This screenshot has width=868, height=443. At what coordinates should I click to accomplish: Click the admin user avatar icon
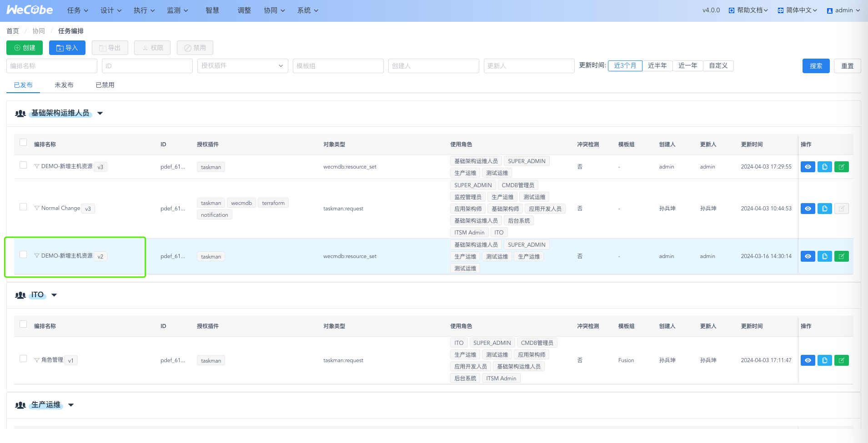click(830, 10)
